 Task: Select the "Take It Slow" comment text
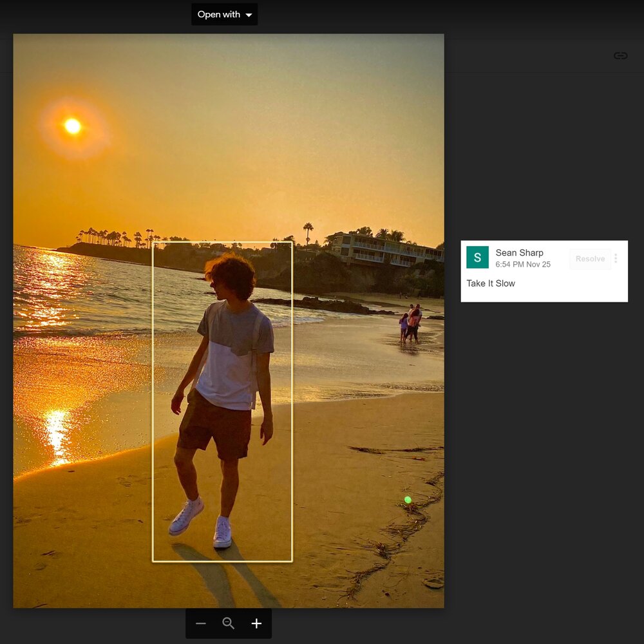(x=491, y=283)
